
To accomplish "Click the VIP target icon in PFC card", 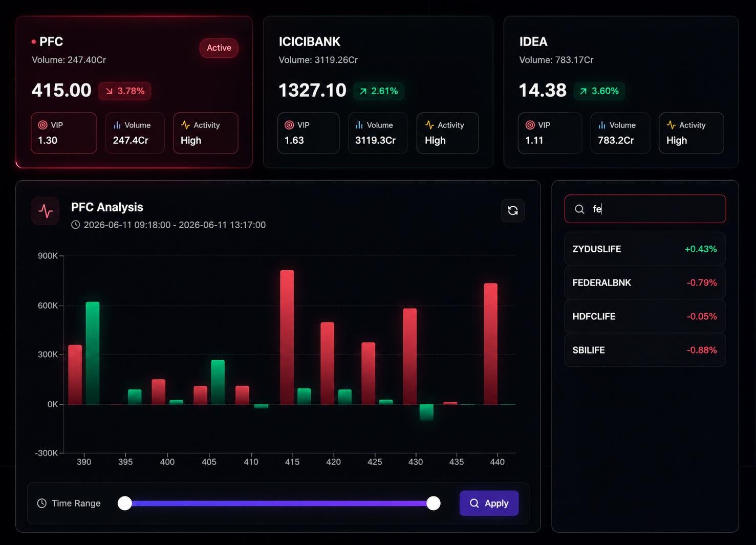I will pos(43,125).
